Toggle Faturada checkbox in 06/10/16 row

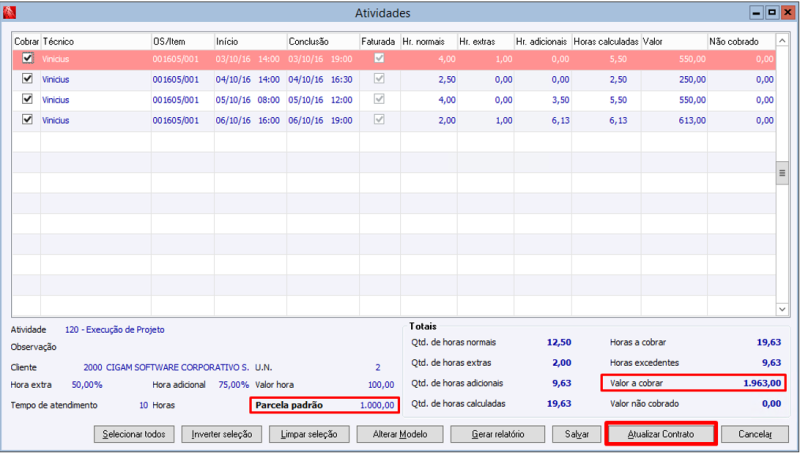click(x=379, y=119)
